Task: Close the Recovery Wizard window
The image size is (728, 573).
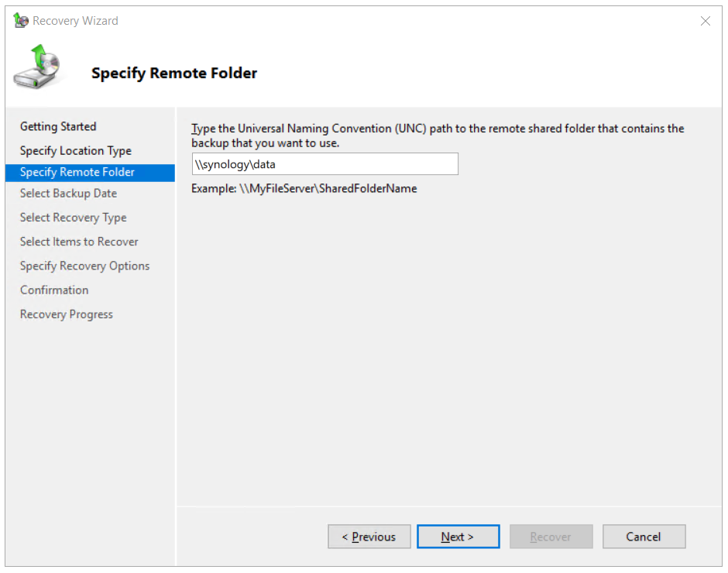Action: click(x=705, y=21)
